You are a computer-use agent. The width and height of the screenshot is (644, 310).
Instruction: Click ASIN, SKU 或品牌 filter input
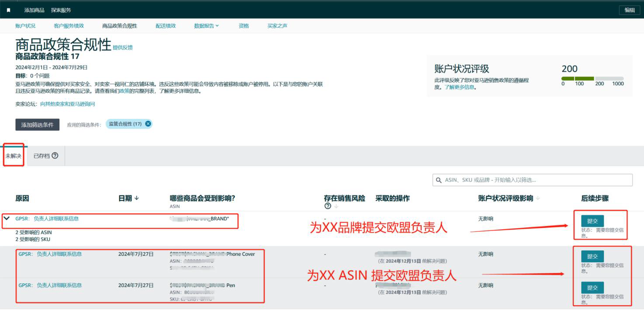point(533,180)
